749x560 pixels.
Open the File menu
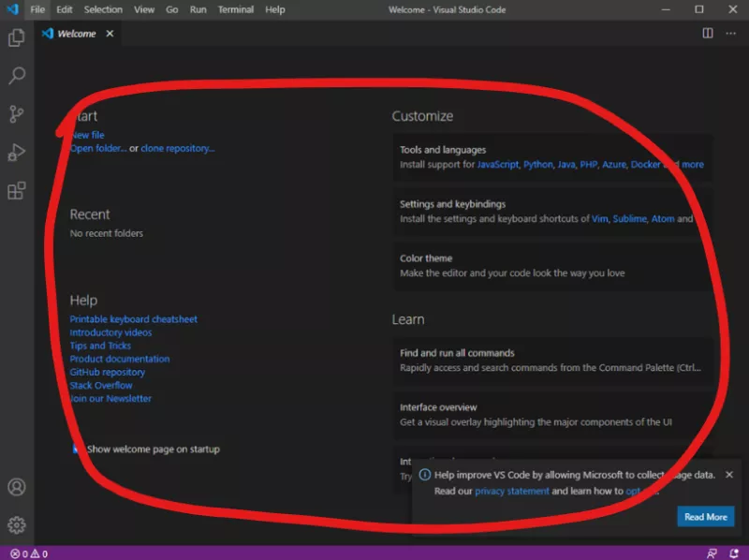[x=37, y=9]
